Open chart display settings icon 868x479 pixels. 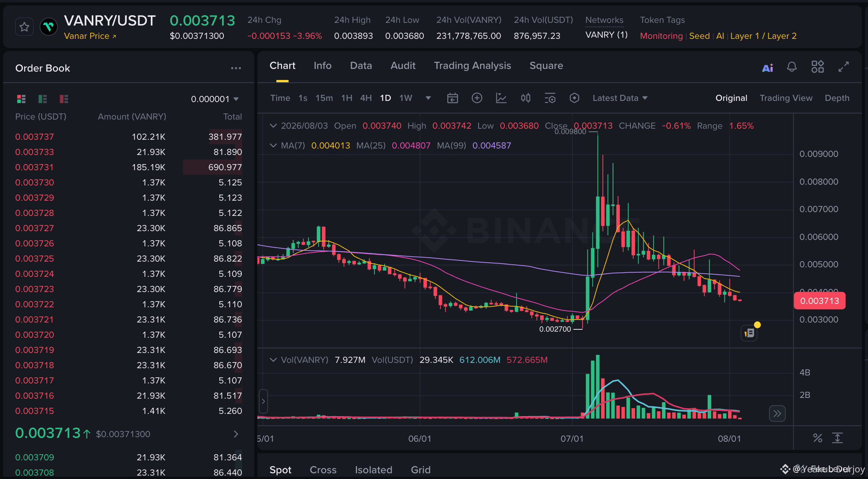tap(550, 98)
